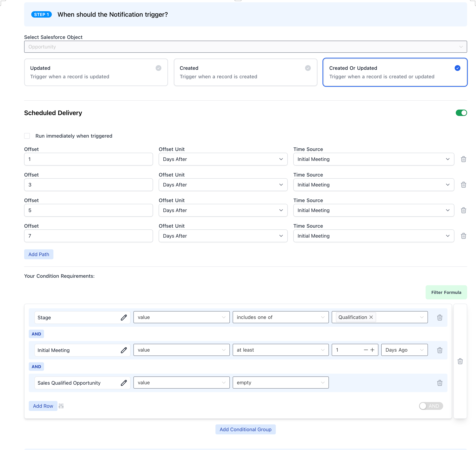The image size is (476, 450).
Task: Delete the Stage condition row
Action: (x=440, y=317)
